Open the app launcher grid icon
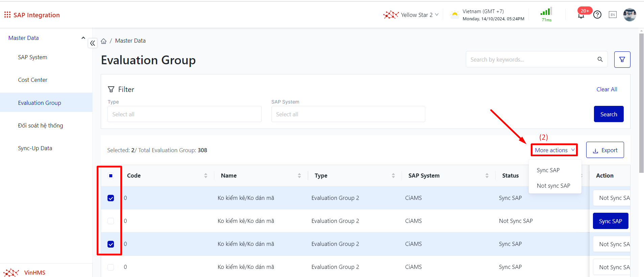This screenshot has width=644, height=277. pyautogui.click(x=7, y=15)
